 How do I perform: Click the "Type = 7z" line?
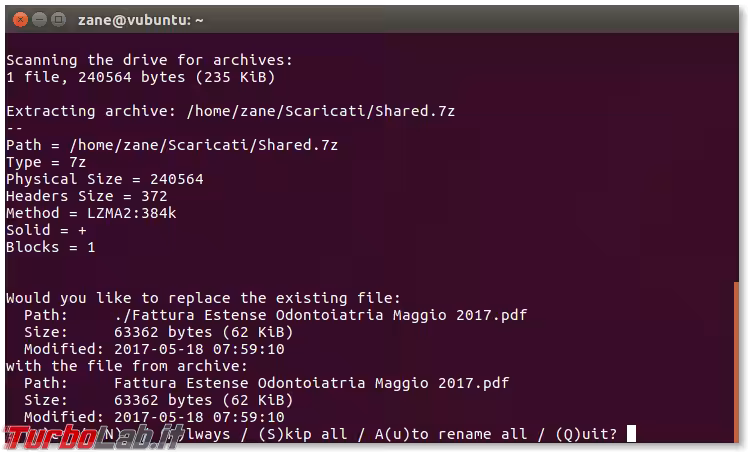[43, 162]
